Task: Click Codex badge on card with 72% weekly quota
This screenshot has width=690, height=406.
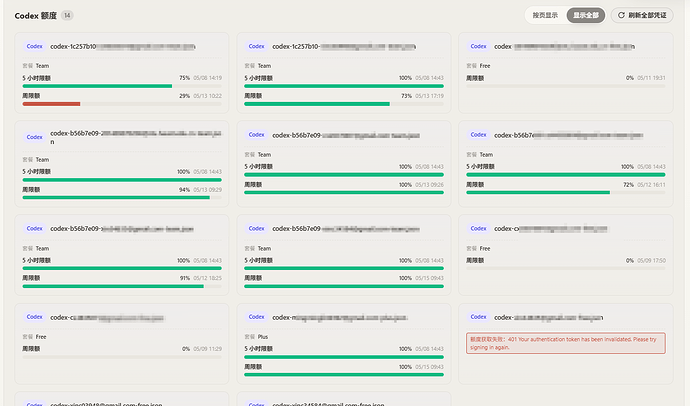Action: pos(478,135)
